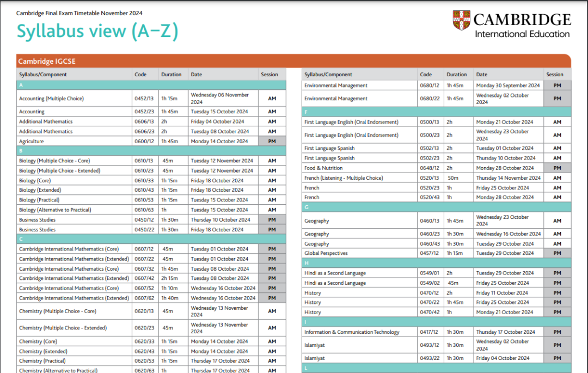Select the Syllabus view (A–Z) heading
The height and width of the screenshot is (373, 588).
click(x=97, y=31)
